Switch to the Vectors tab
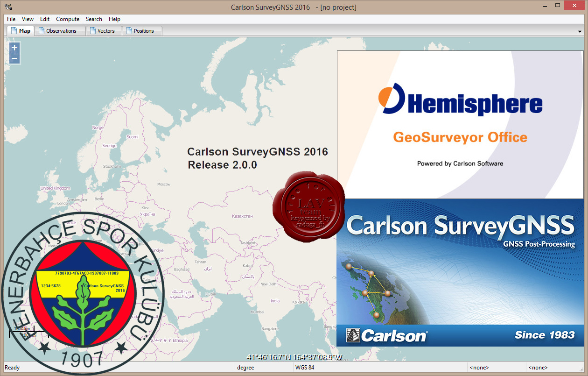Screen dimensions: 588x376 104,31
